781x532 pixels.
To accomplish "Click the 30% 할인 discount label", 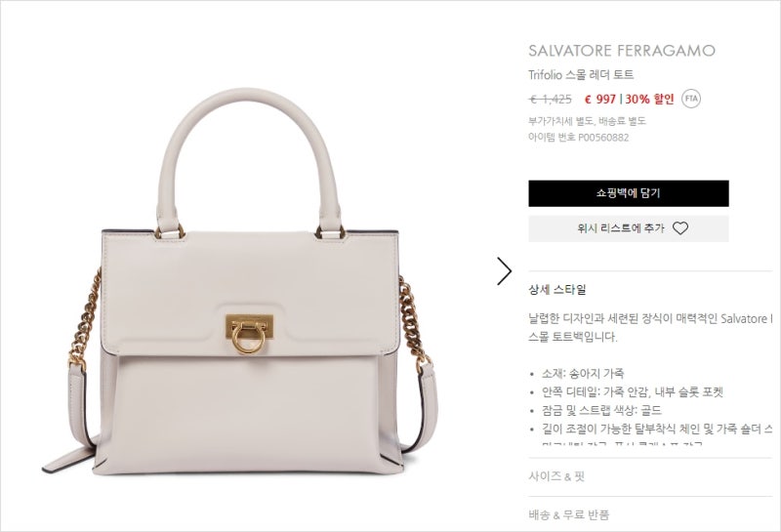I will coord(649,99).
